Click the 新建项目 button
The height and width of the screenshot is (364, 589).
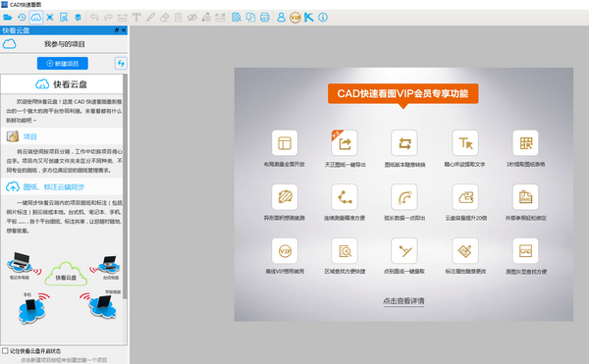click(63, 64)
